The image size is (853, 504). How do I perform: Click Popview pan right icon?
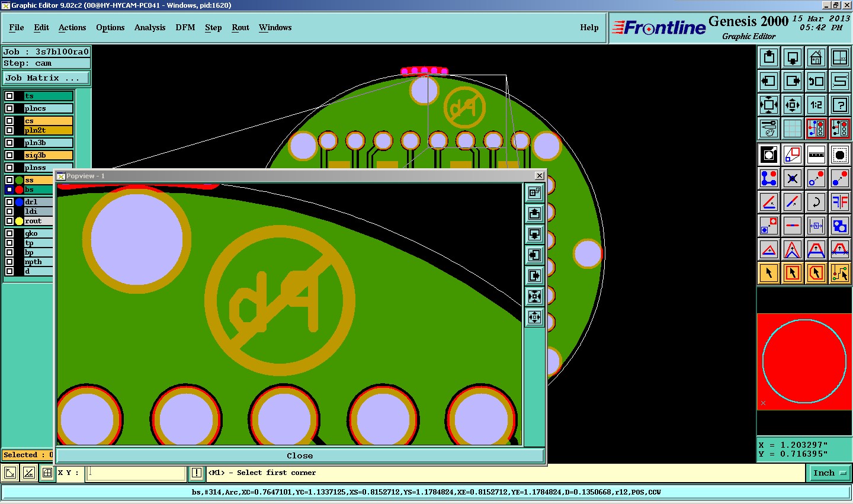534,275
